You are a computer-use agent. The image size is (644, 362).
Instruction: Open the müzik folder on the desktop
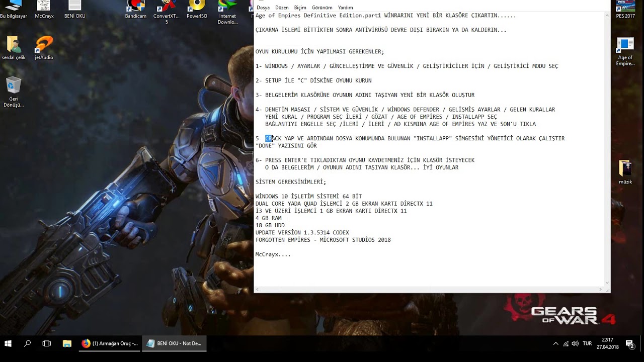click(x=625, y=172)
